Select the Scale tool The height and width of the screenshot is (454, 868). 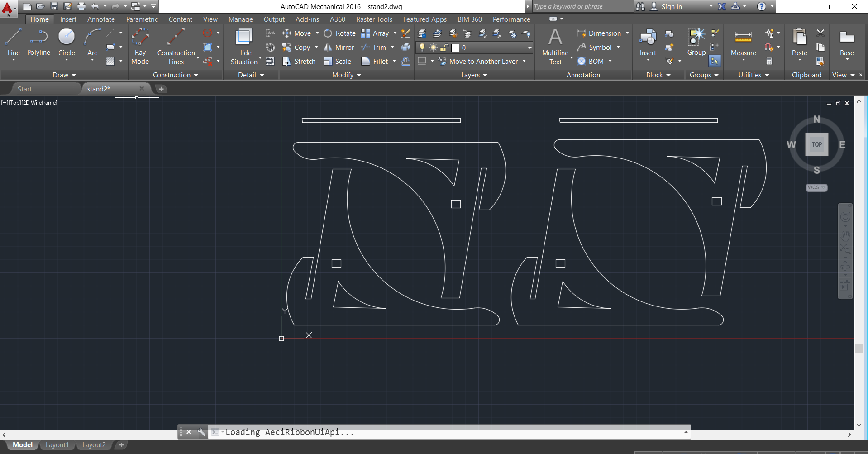point(338,62)
